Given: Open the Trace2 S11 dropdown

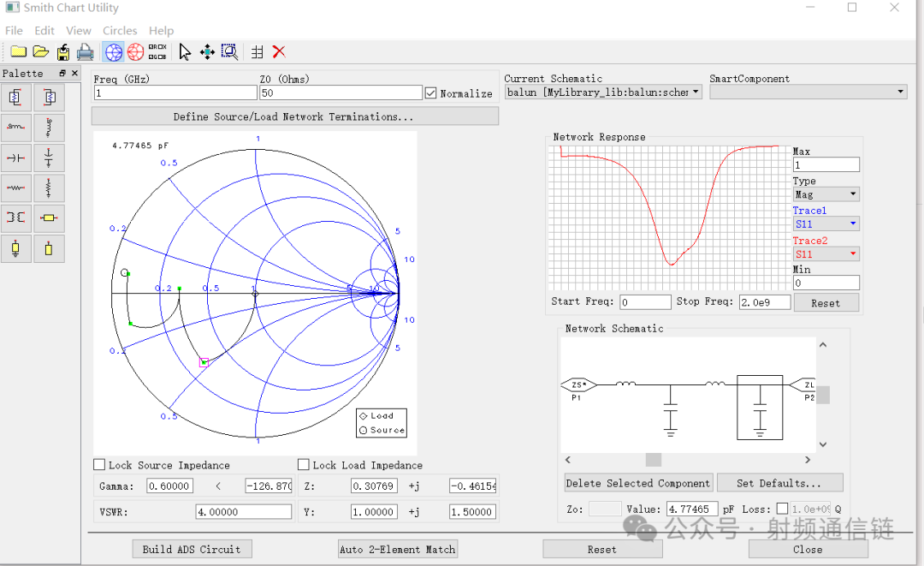Looking at the screenshot, I should [x=826, y=254].
